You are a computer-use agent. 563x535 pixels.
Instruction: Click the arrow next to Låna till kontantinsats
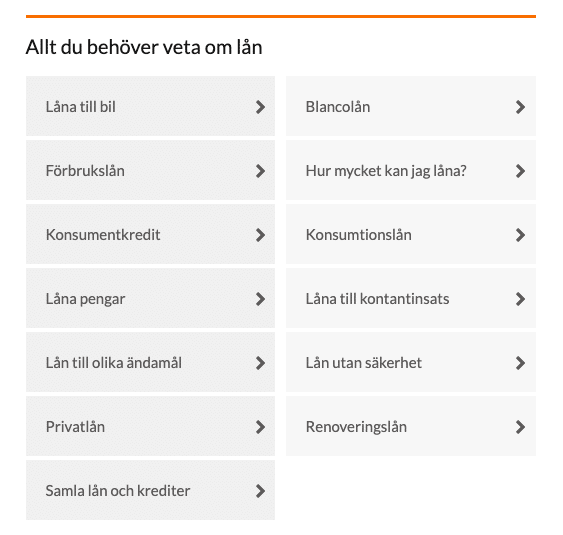point(520,299)
